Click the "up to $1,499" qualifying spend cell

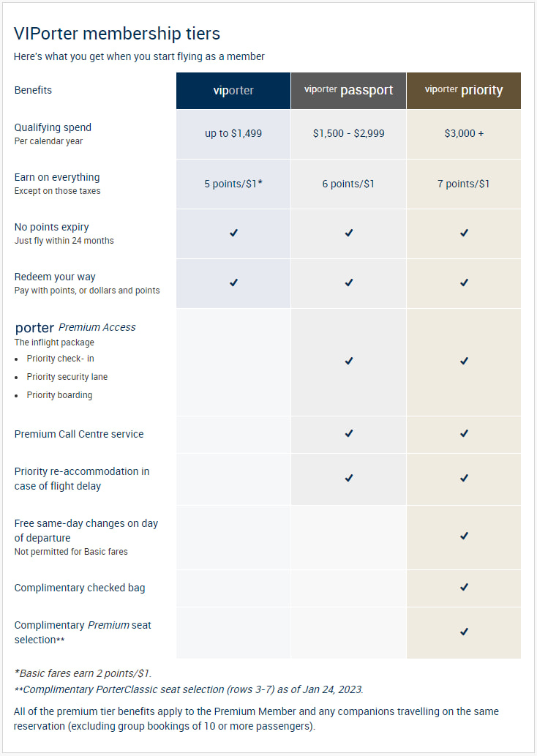pyautogui.click(x=233, y=134)
